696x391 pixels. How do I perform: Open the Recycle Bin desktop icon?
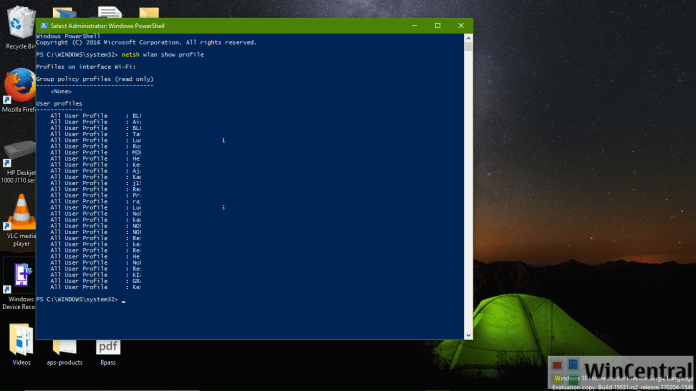pyautogui.click(x=20, y=23)
